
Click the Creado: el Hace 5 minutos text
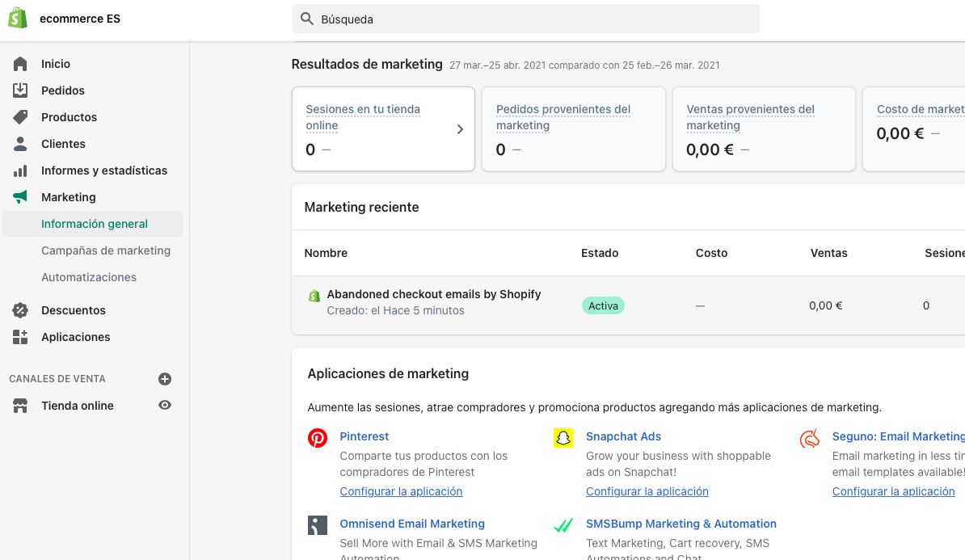click(396, 311)
